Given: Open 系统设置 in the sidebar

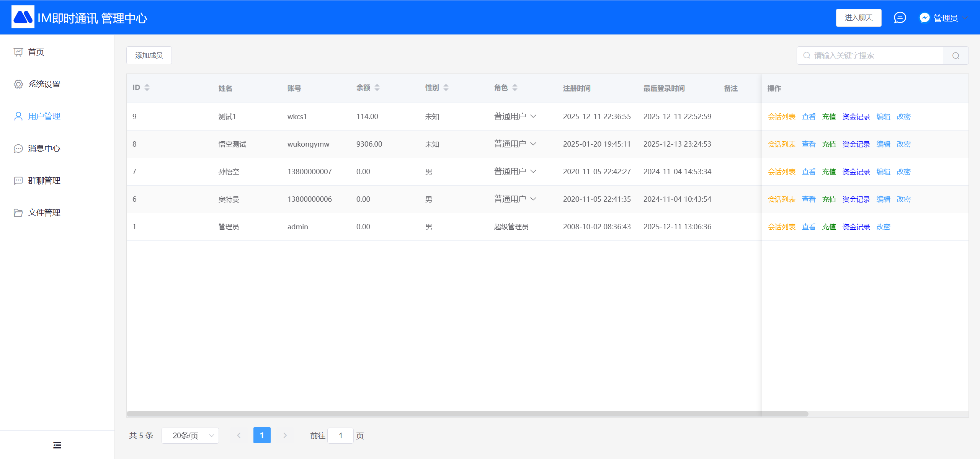Looking at the screenshot, I should [44, 84].
